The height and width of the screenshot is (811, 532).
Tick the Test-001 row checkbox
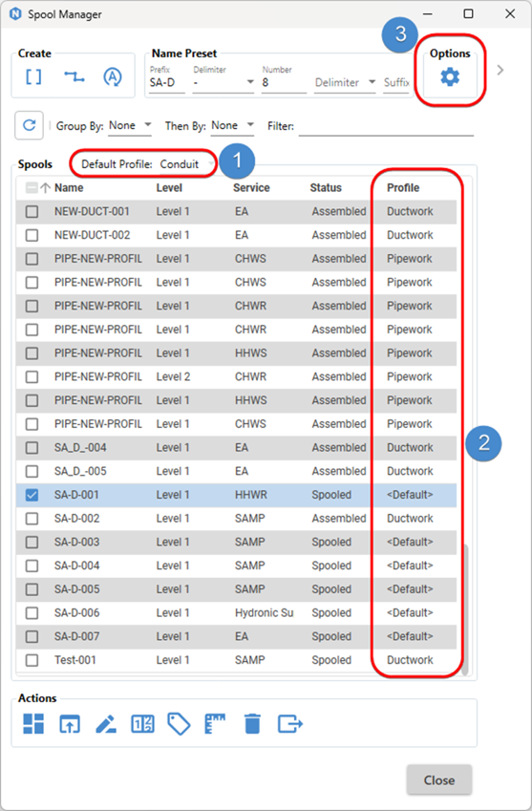(x=32, y=660)
